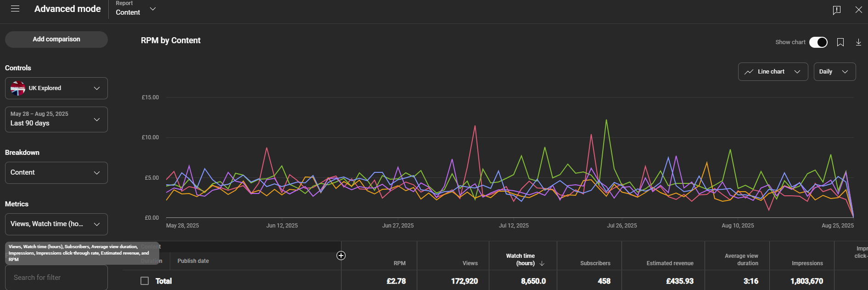The image size is (868, 290).
Task: Click the Search for filter field
Action: (56, 278)
